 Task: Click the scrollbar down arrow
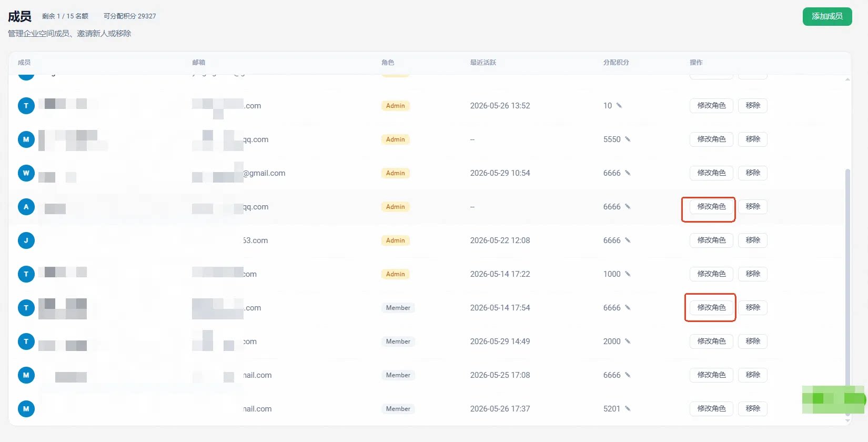click(x=847, y=420)
